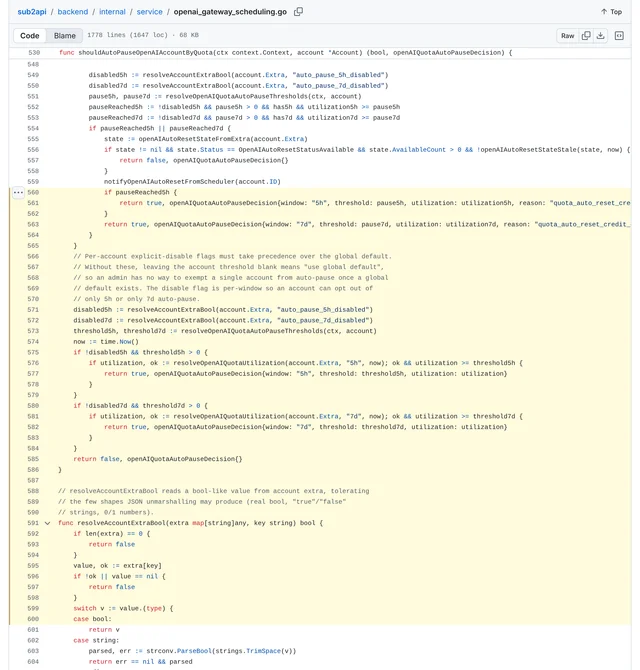Click comment "only 5h or only 7d auto-pause"
The image size is (640, 670).
click(x=136, y=299)
